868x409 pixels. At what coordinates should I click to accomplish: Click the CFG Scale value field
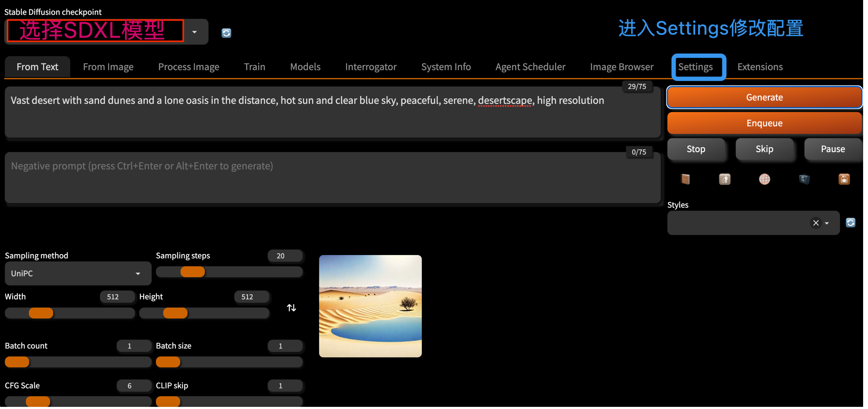(x=134, y=385)
